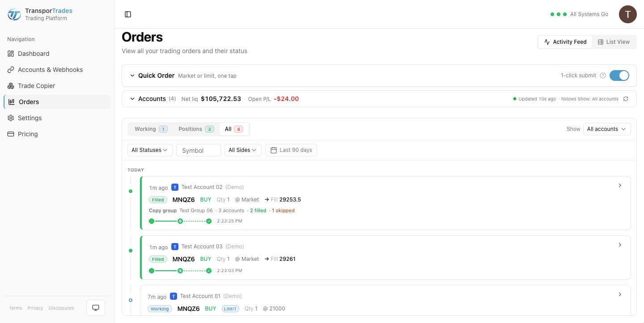Expand the Test Account 02 order chevron

click(620, 185)
